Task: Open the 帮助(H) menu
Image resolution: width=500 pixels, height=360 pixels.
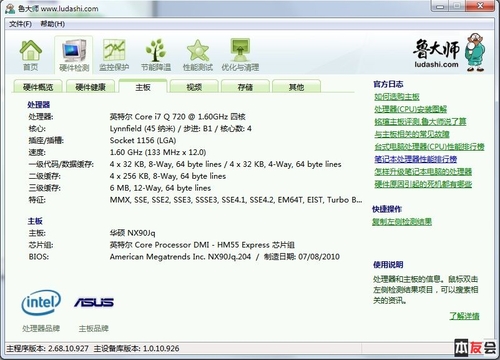Action: tap(53, 24)
